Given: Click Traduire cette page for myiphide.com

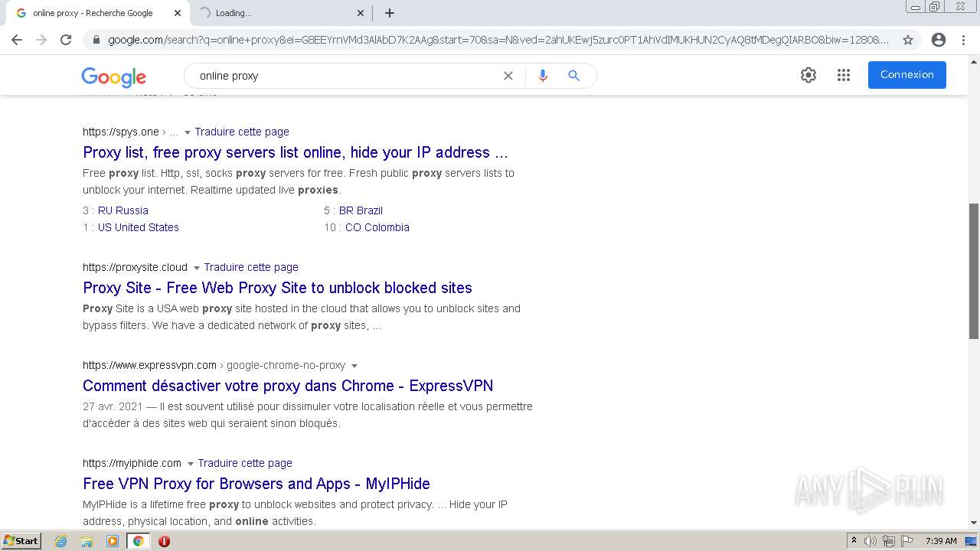Looking at the screenshot, I should pyautogui.click(x=245, y=463).
